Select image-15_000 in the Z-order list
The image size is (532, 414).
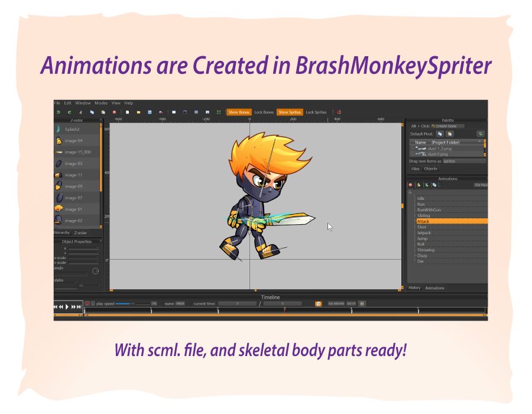tap(77, 152)
